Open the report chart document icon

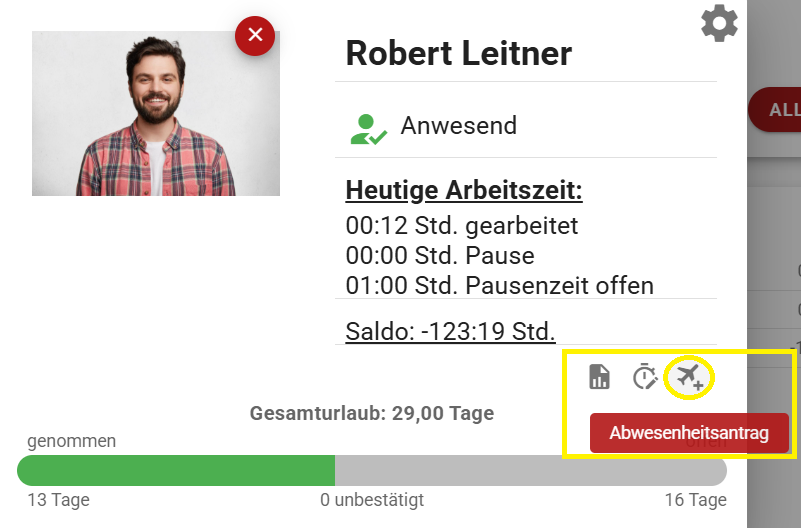(599, 377)
